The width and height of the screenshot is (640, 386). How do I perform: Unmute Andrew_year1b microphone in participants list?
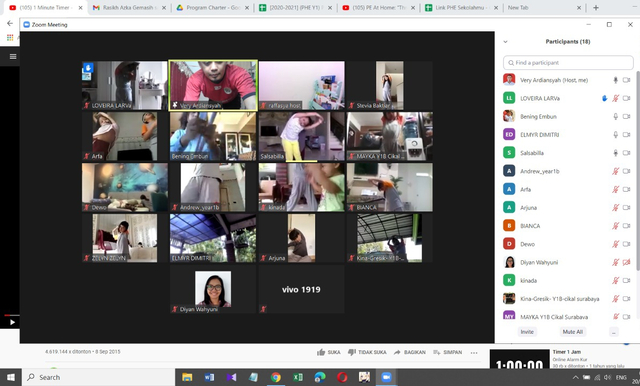click(x=616, y=171)
